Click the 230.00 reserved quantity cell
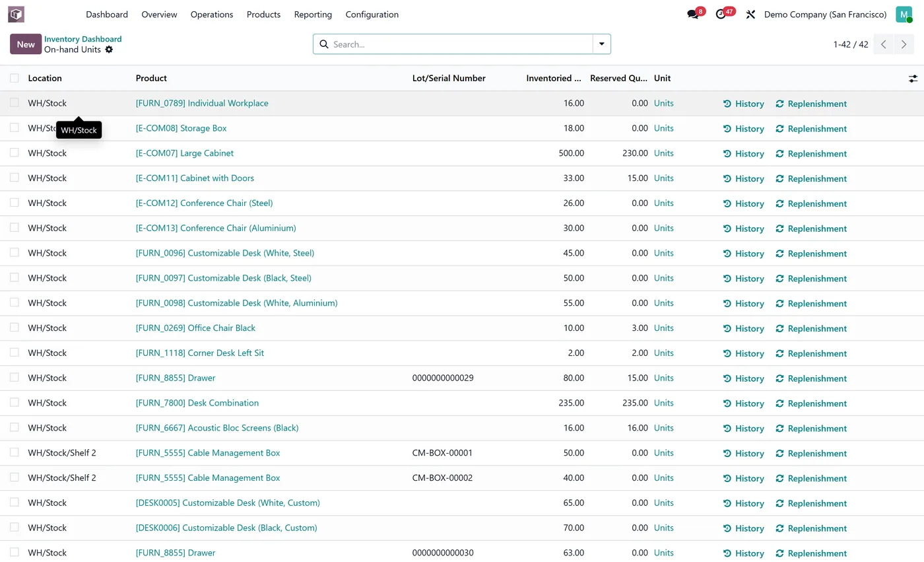This screenshot has height=562, width=924. tap(635, 153)
